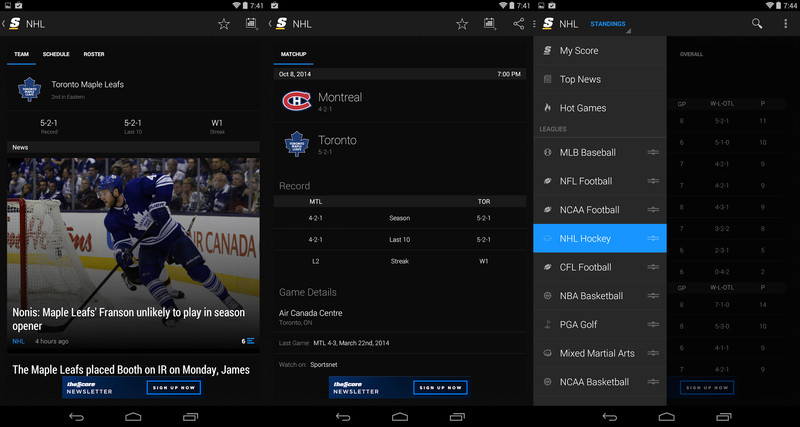The image size is (800, 427).
Task: Switch to the SCHEDULE tab
Action: tap(56, 54)
